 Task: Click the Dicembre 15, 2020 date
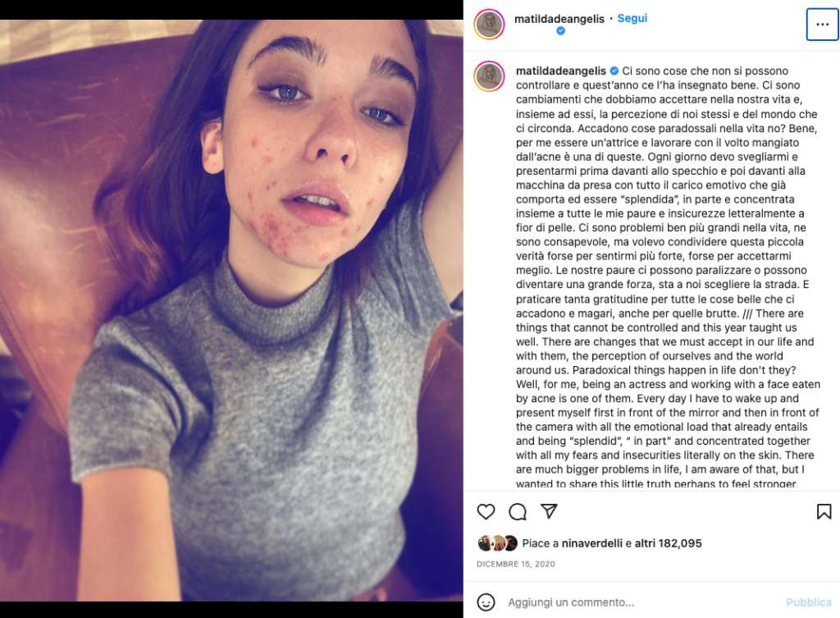516,564
